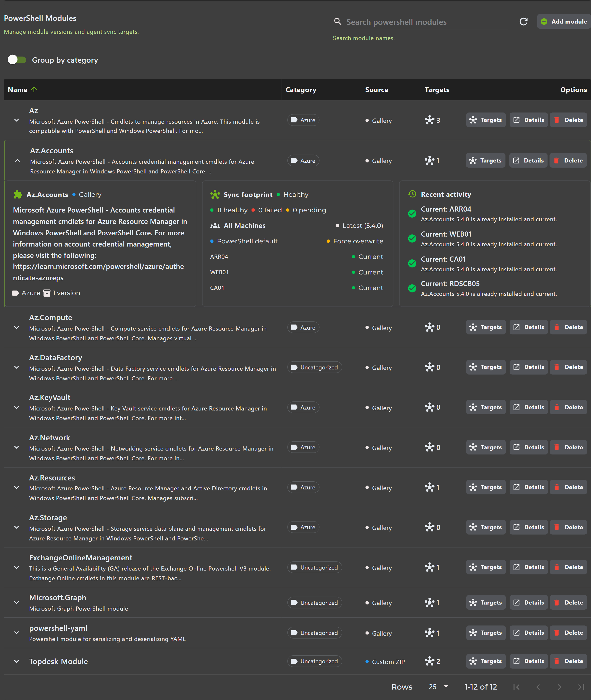
Task: Click the Custom ZIP source text
Action: tap(388, 661)
